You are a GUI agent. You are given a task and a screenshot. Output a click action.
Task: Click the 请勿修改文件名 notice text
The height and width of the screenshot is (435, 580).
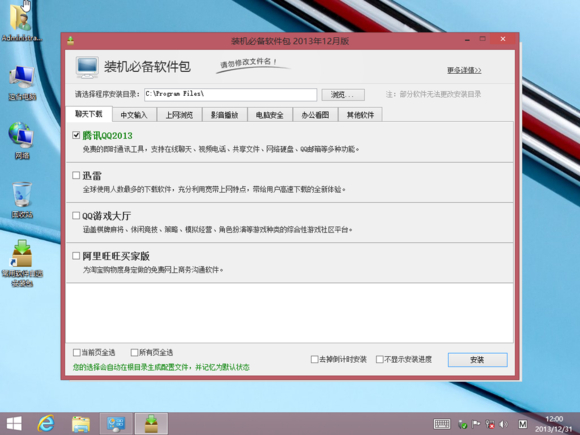point(249,63)
